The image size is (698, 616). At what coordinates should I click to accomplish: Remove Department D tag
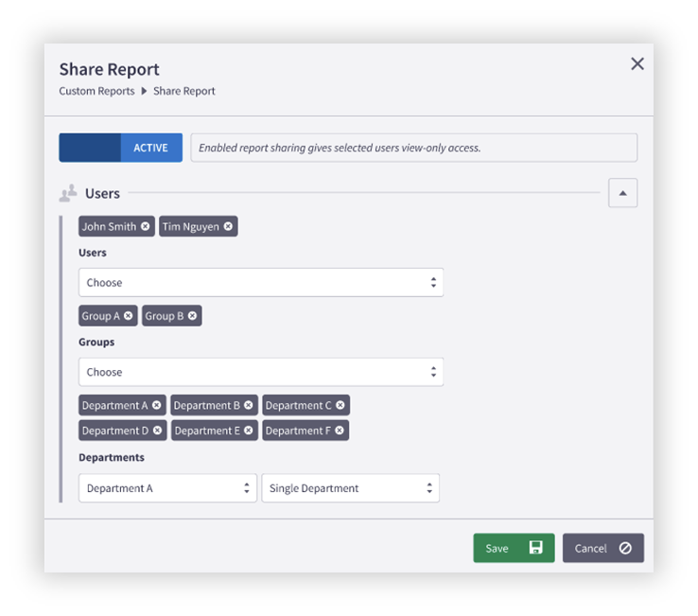pyautogui.click(x=158, y=431)
